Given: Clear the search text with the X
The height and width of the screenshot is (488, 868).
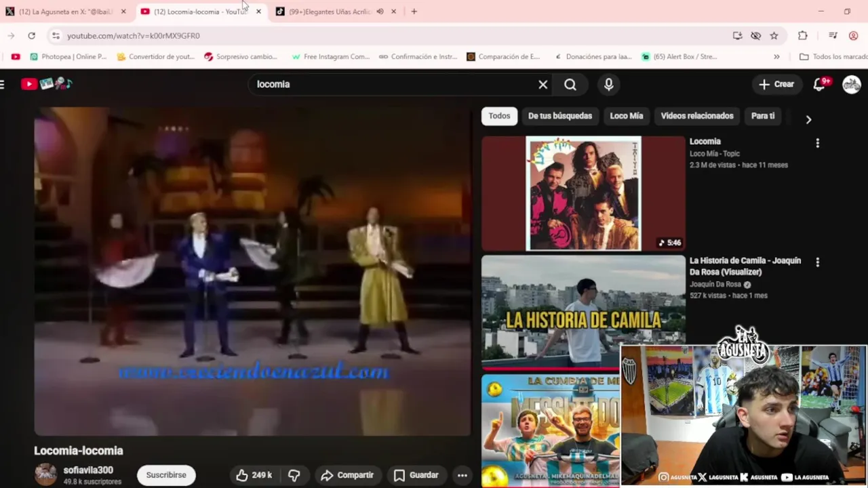Looking at the screenshot, I should click(x=542, y=84).
